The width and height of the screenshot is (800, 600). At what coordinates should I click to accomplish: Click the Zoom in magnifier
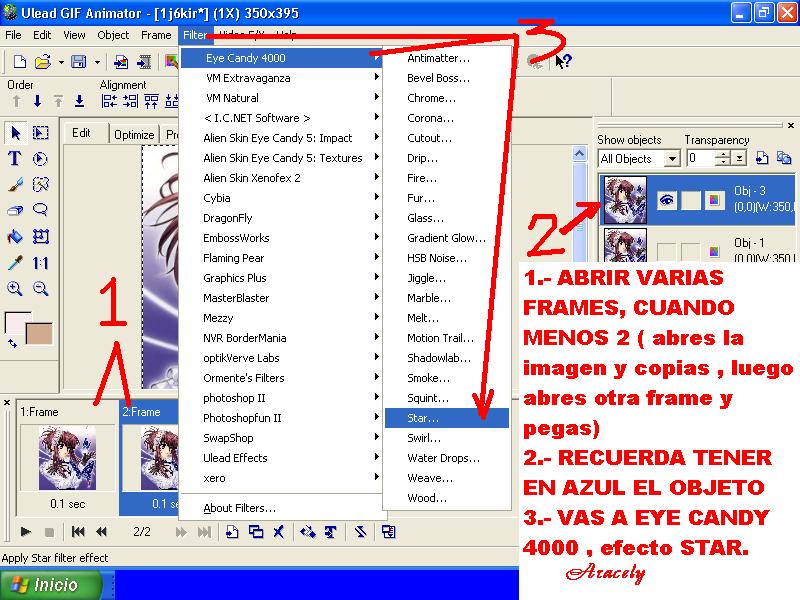tap(15, 289)
